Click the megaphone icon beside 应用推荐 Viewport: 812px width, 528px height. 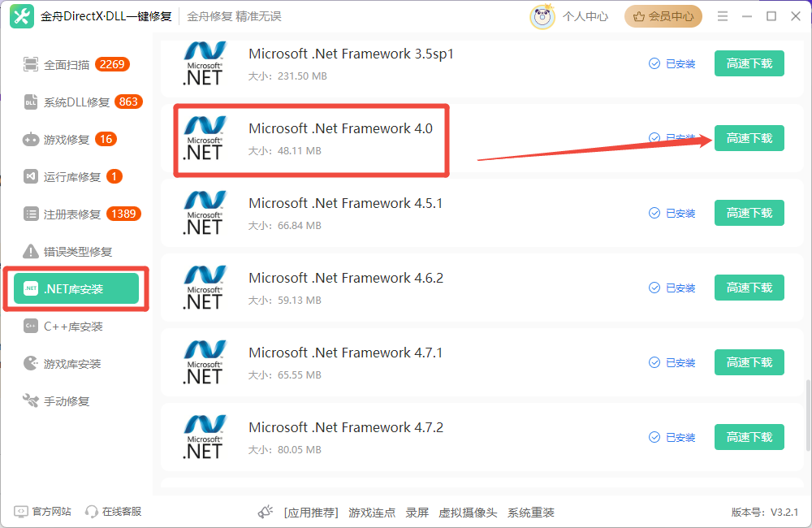coord(266,512)
